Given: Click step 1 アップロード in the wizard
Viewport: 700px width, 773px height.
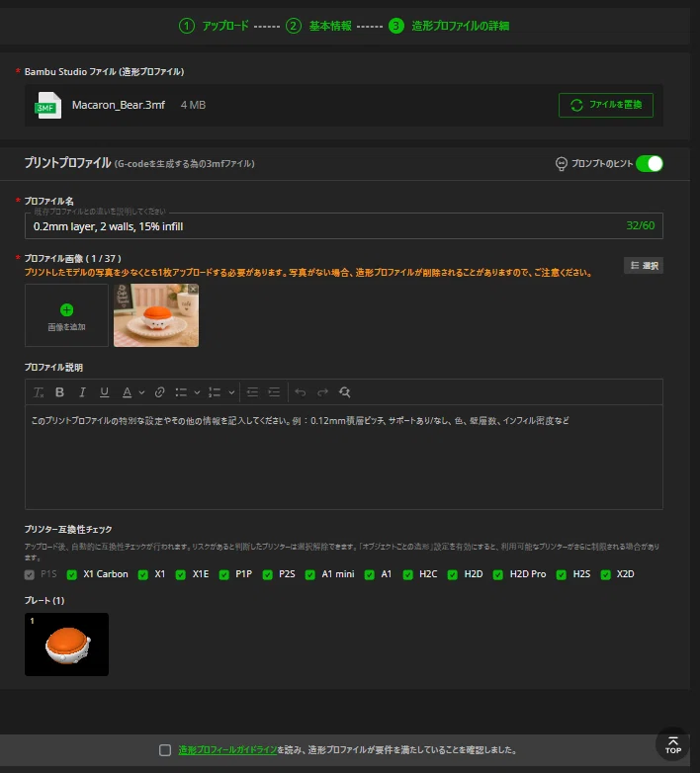Looking at the screenshot, I should (x=214, y=26).
